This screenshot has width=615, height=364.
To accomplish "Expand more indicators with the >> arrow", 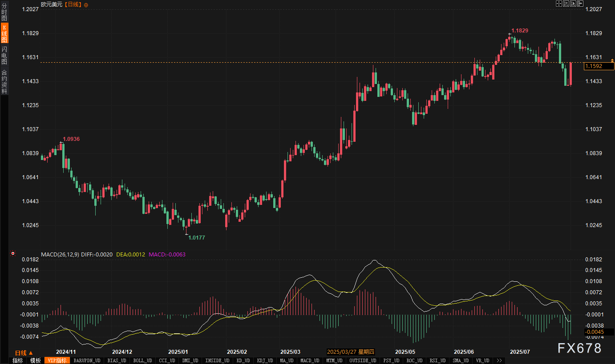I will 499,360.
